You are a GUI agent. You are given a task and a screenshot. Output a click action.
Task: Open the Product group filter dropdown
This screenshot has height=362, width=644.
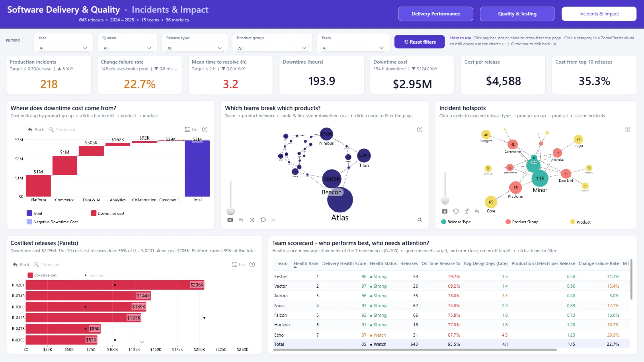(272, 48)
